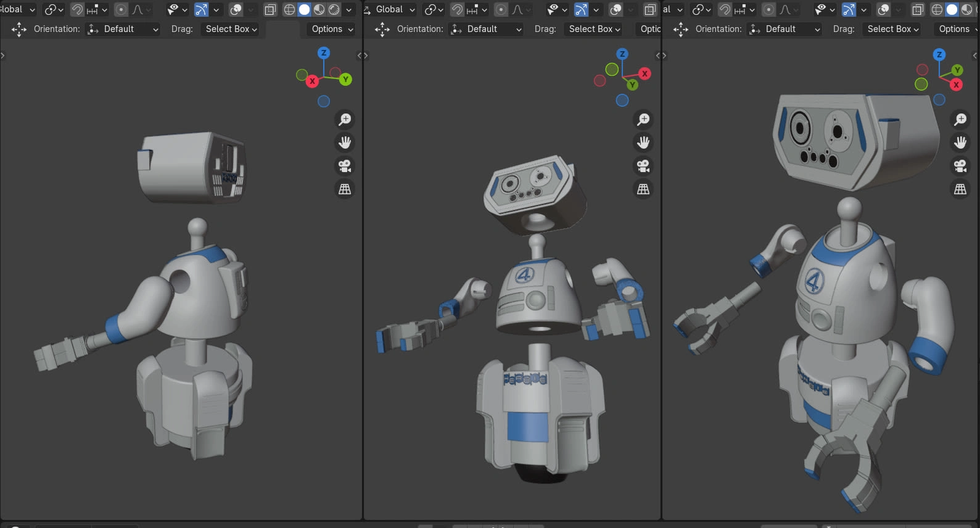
Task: Toggle X-ray display in the right viewport
Action: click(918, 9)
